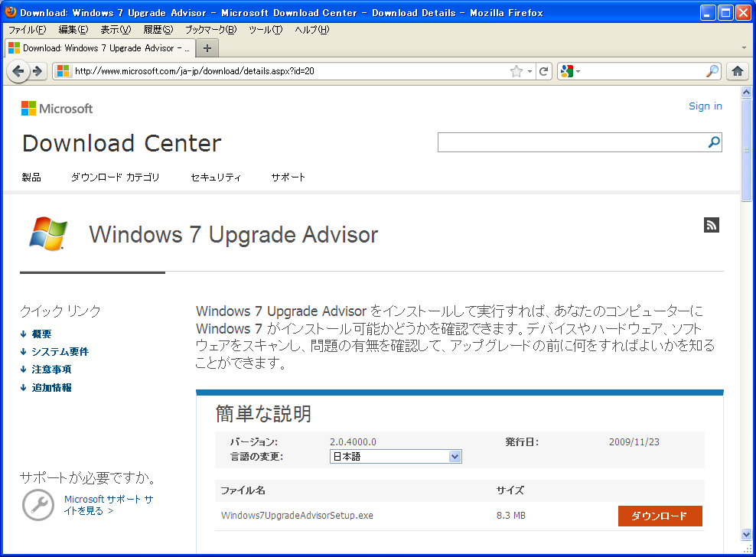Click the 8.3 MB size value

point(511,516)
